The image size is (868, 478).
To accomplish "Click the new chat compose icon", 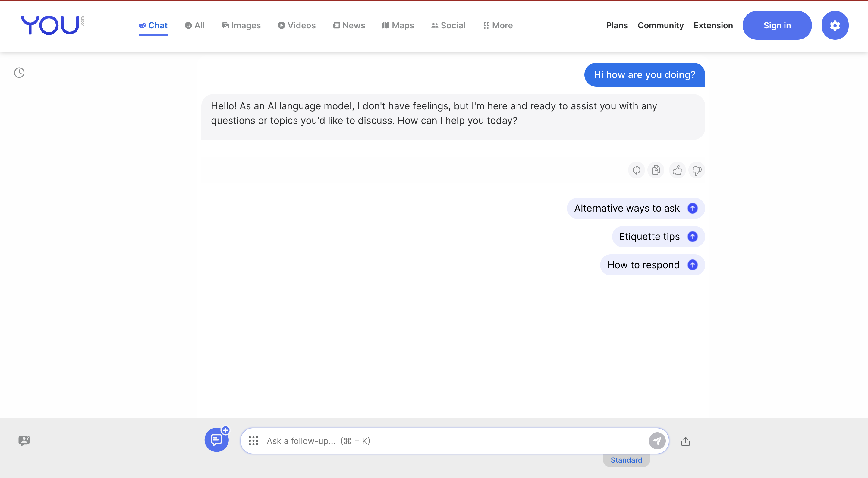I will point(216,440).
